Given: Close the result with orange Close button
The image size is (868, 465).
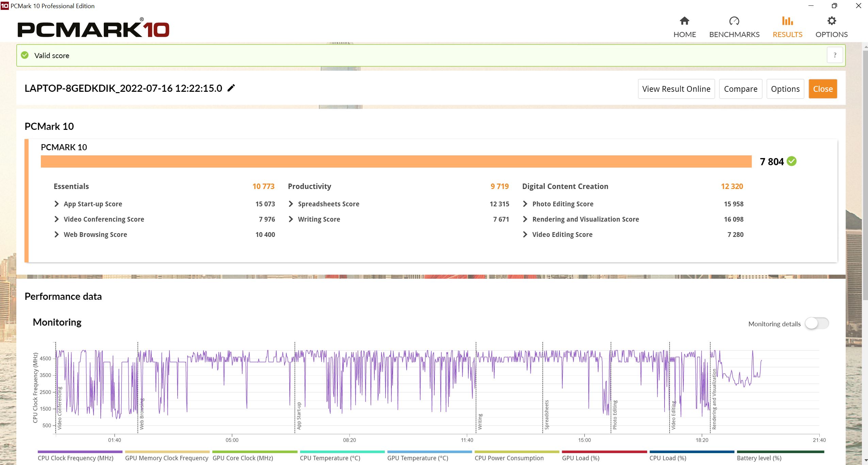Looking at the screenshot, I should [823, 89].
